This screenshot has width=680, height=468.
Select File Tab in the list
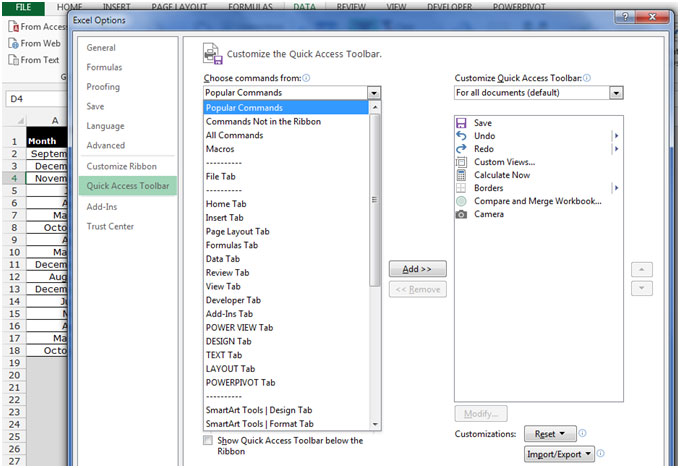click(286, 177)
